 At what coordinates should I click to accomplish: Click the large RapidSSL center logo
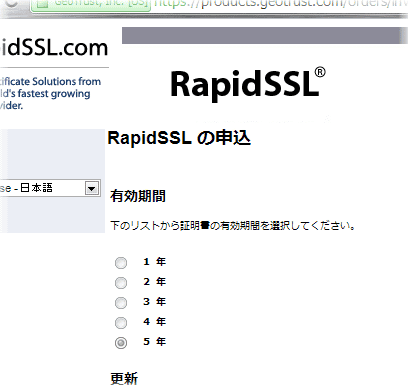(x=248, y=84)
